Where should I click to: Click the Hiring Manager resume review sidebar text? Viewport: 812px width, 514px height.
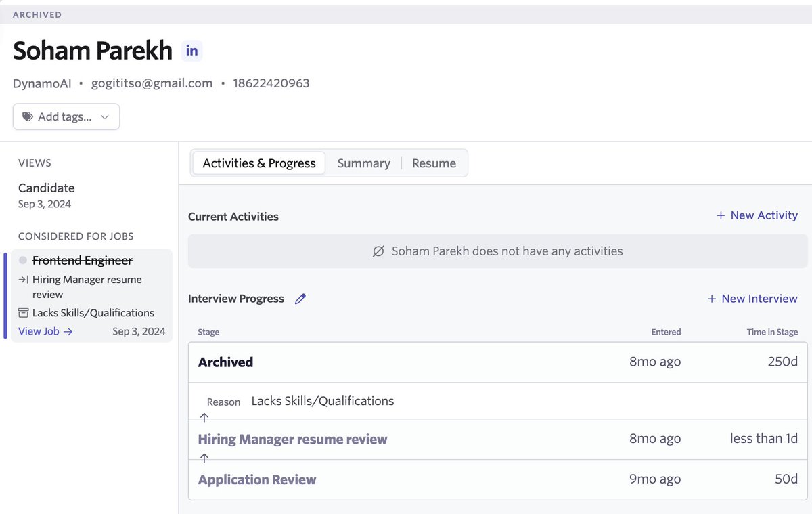[x=87, y=287]
